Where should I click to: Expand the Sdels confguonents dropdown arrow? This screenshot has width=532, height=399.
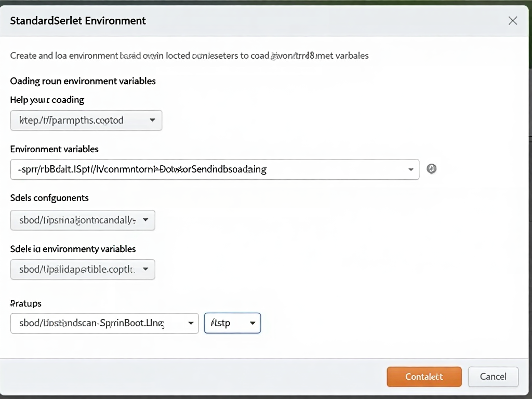tap(145, 220)
